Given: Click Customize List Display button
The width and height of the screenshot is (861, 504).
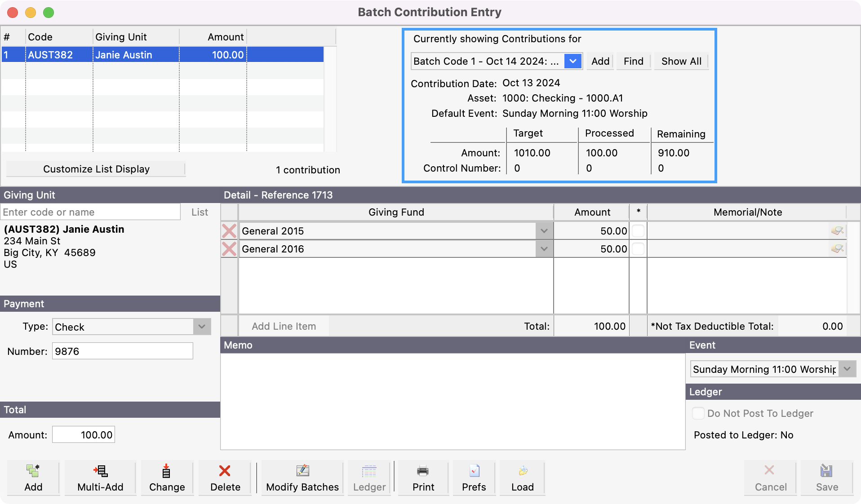Looking at the screenshot, I should coord(96,169).
